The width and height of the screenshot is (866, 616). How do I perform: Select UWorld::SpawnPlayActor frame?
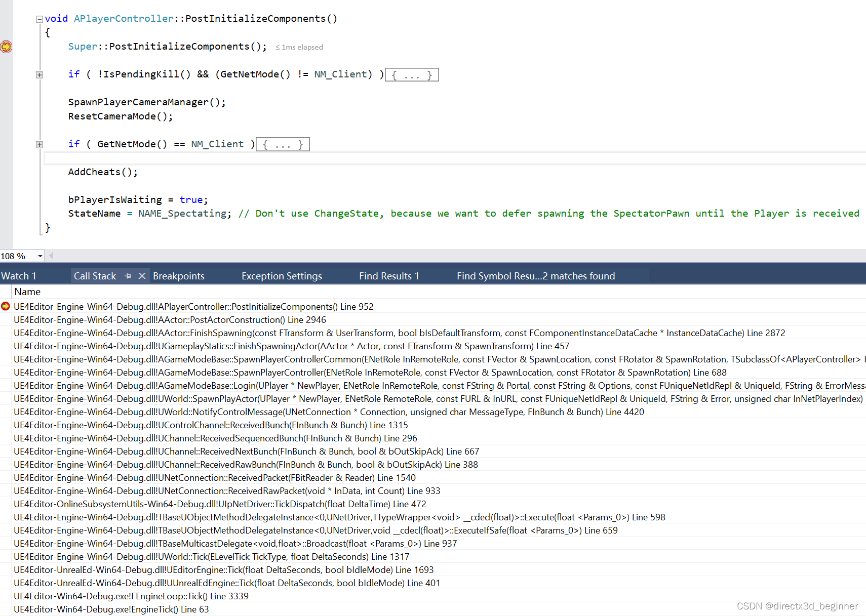tap(439, 398)
